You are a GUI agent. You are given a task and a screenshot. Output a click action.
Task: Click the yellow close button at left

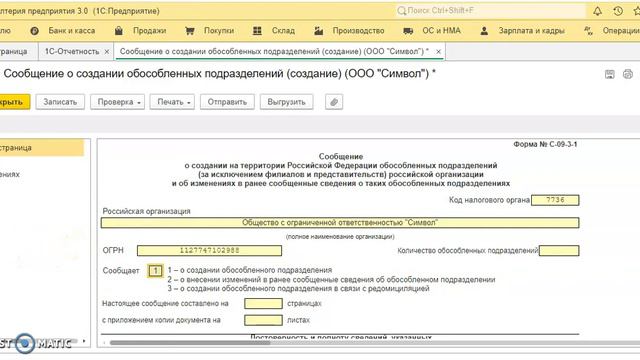[x=14, y=102]
